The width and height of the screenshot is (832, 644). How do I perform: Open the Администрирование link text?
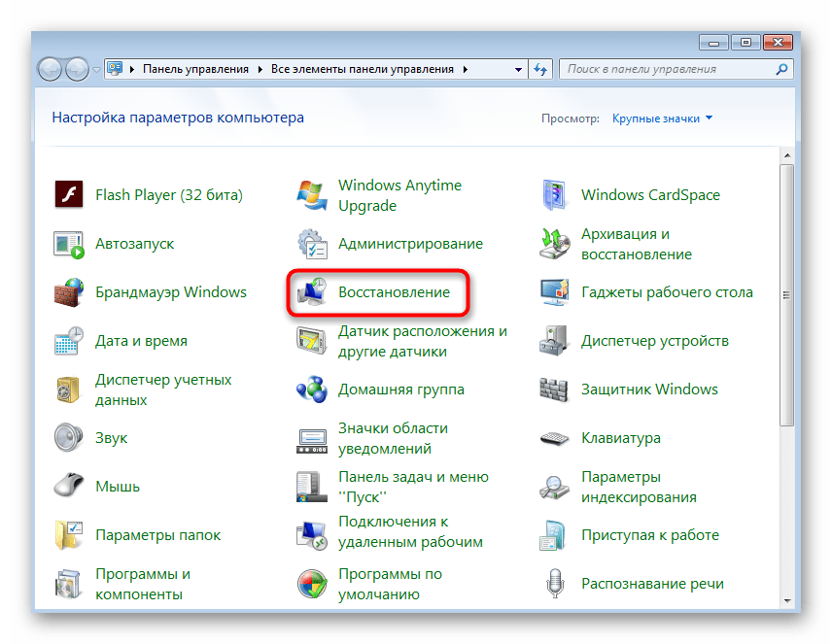[x=411, y=244]
